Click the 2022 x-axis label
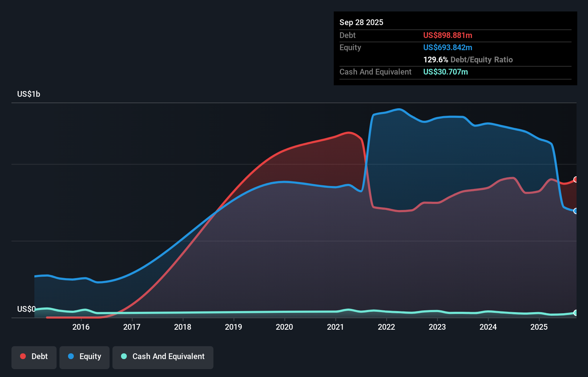The width and height of the screenshot is (588, 377). coord(386,327)
